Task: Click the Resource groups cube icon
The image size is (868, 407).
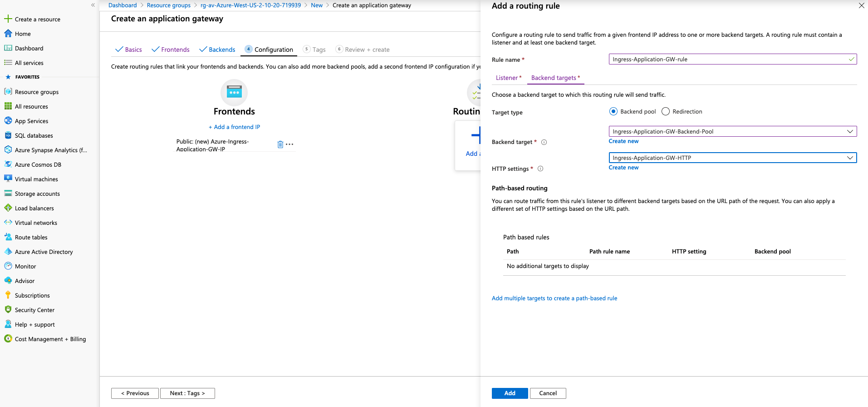Action: pyautogui.click(x=8, y=92)
